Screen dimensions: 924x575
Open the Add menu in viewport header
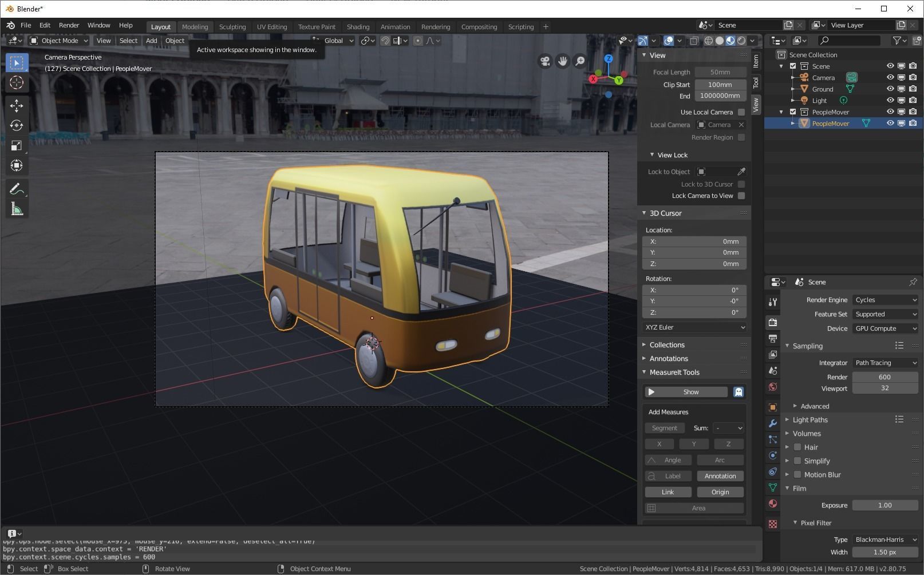click(x=151, y=41)
